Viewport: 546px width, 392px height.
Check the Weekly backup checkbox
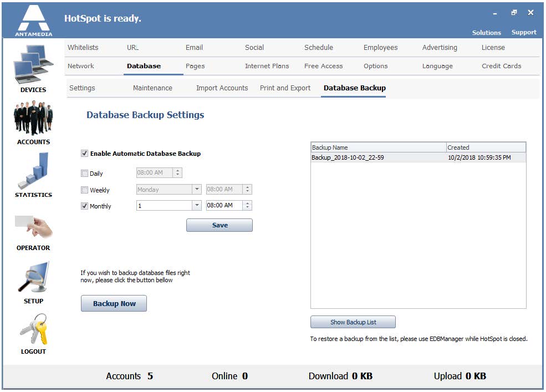click(x=84, y=190)
